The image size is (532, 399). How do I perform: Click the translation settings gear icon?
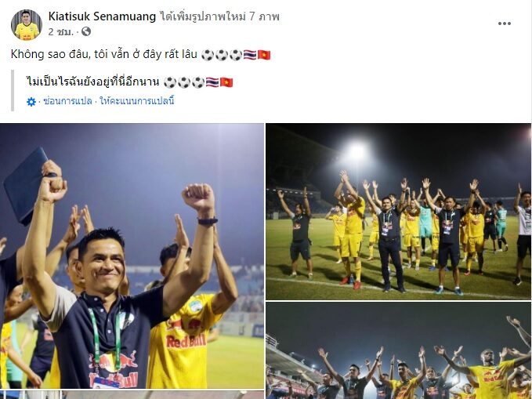click(x=31, y=102)
